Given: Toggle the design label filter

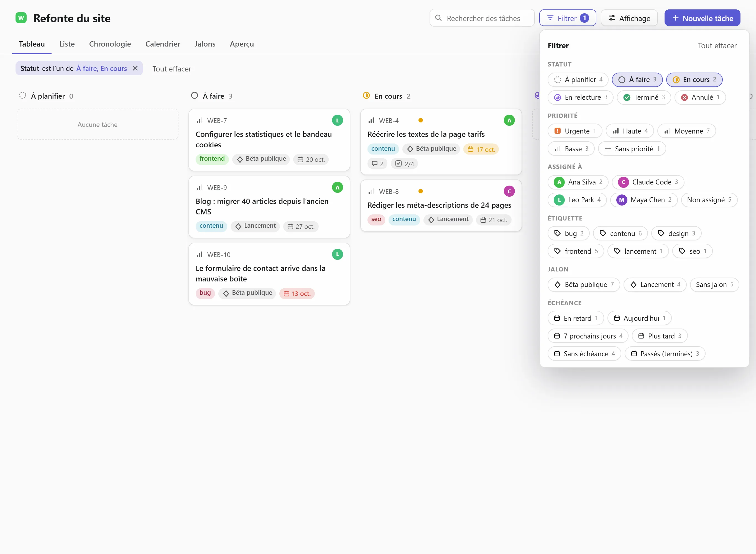Looking at the screenshot, I should 676,234.
